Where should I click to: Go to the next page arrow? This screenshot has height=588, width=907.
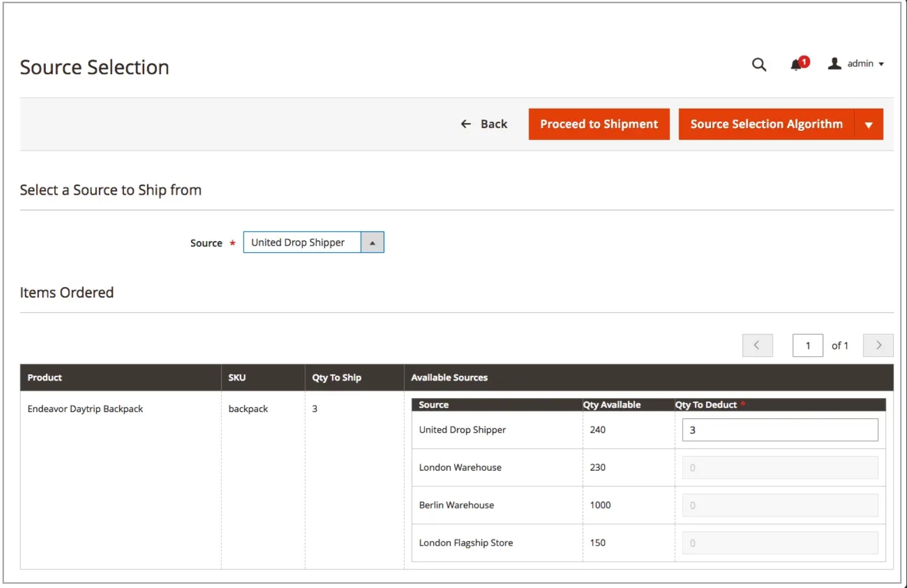tap(878, 345)
